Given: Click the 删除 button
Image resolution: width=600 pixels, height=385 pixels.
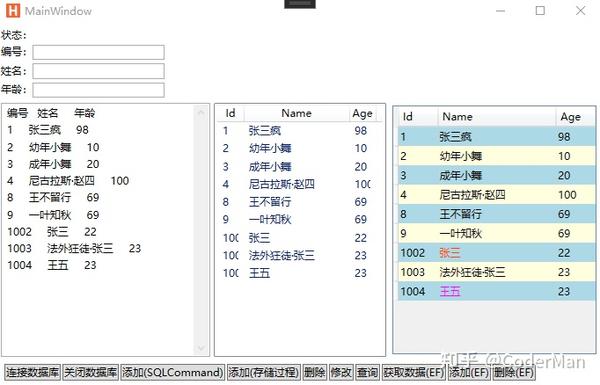Looking at the screenshot, I should pos(315,372).
